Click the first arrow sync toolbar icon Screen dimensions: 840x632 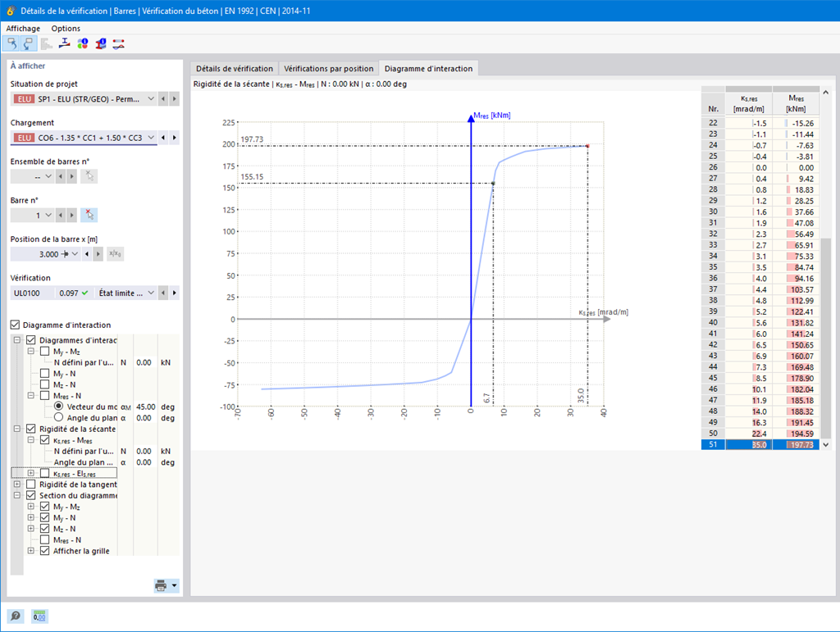pos(11,44)
